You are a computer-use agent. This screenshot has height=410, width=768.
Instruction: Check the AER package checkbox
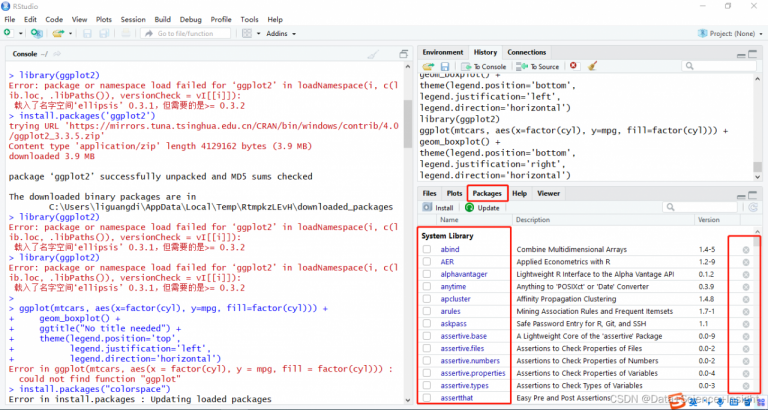(x=427, y=261)
